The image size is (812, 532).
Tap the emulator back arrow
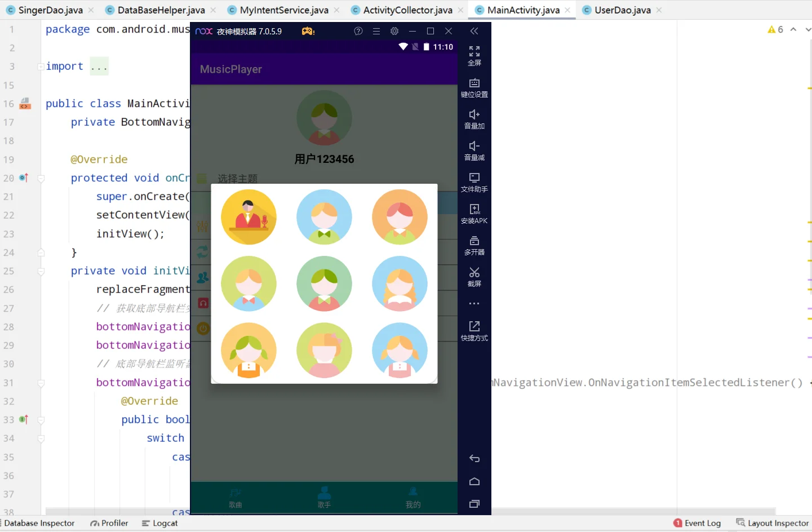[474, 459]
